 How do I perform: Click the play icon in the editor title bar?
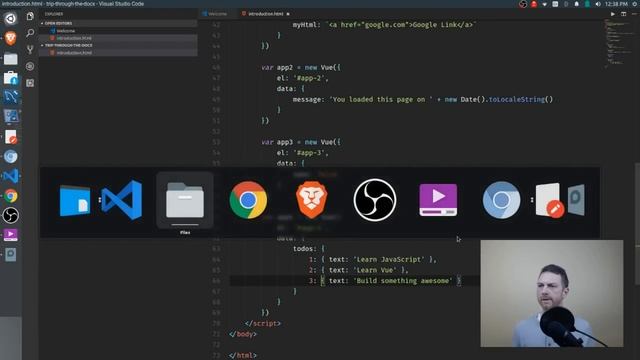coord(612,14)
